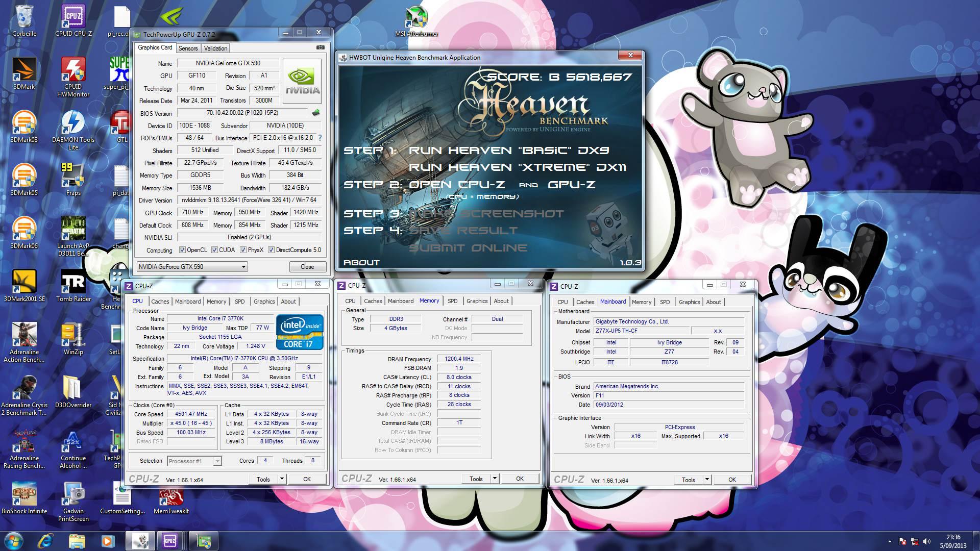Screen dimensions: 980x551
Task: Launch CPUID CPU-Z desktop shortcut
Action: pos(73,20)
